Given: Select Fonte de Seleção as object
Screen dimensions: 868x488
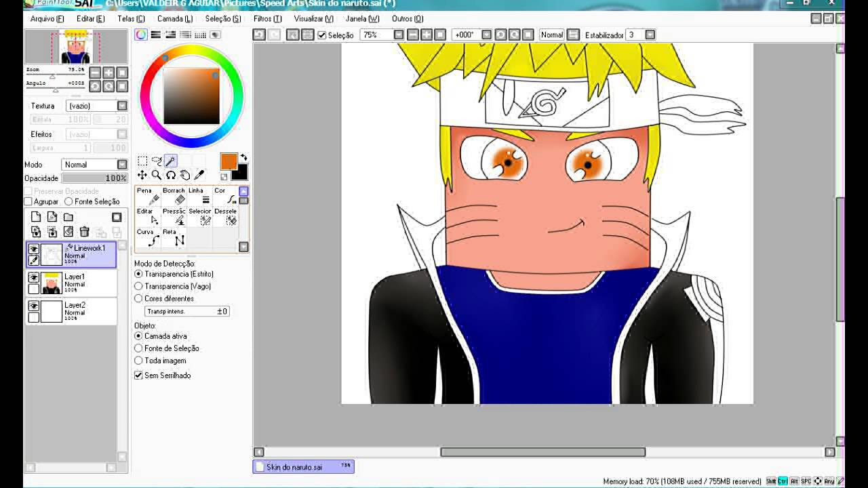Looking at the screenshot, I should click(x=138, y=348).
